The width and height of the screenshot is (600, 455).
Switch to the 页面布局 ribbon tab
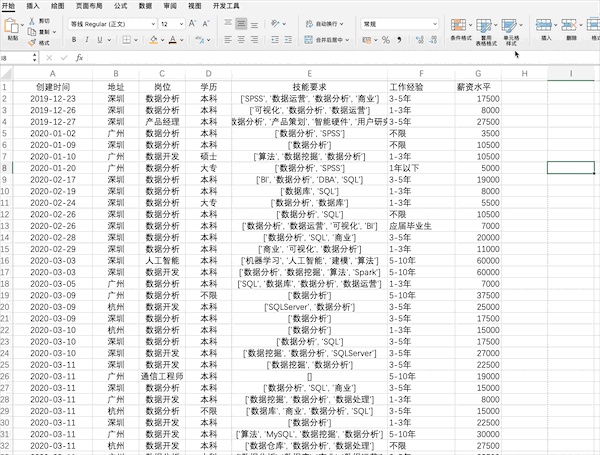pyautogui.click(x=89, y=6)
